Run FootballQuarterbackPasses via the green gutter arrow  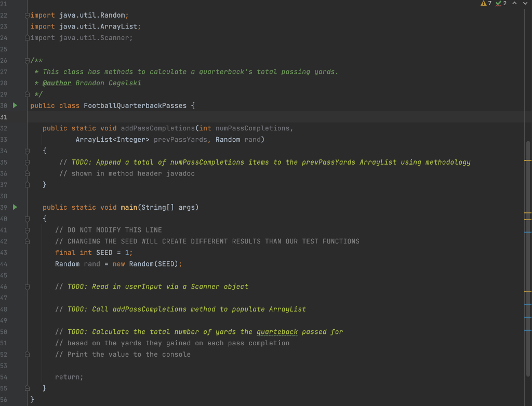14,105
